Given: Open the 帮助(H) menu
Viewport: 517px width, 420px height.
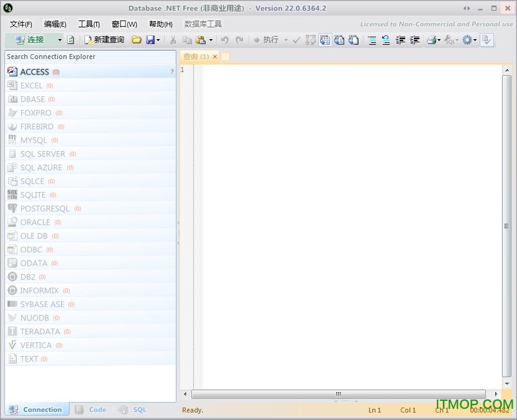Looking at the screenshot, I should pyautogui.click(x=161, y=24).
